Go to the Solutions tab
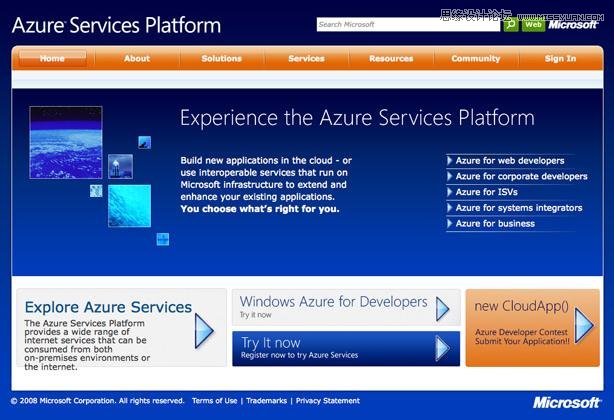The height and width of the screenshot is (420, 614). click(x=222, y=58)
